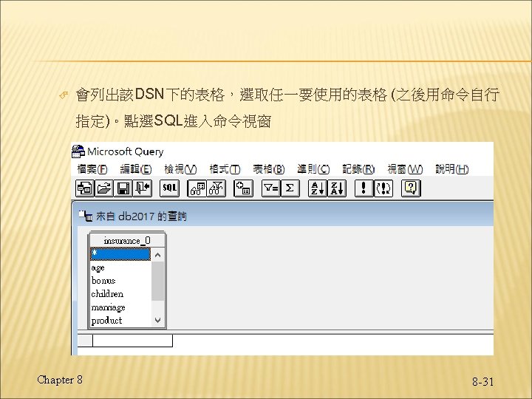Open a saved query with the folder icon
This screenshot has height=399, width=532.
104,188
